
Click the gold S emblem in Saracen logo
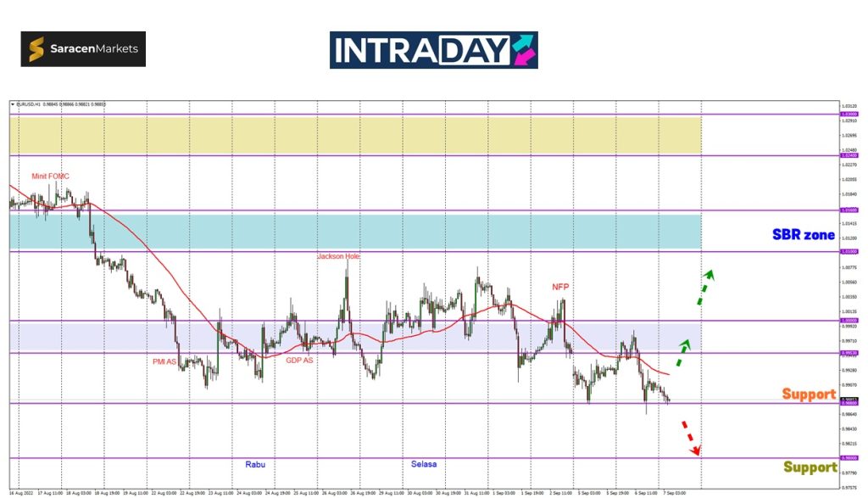36,49
